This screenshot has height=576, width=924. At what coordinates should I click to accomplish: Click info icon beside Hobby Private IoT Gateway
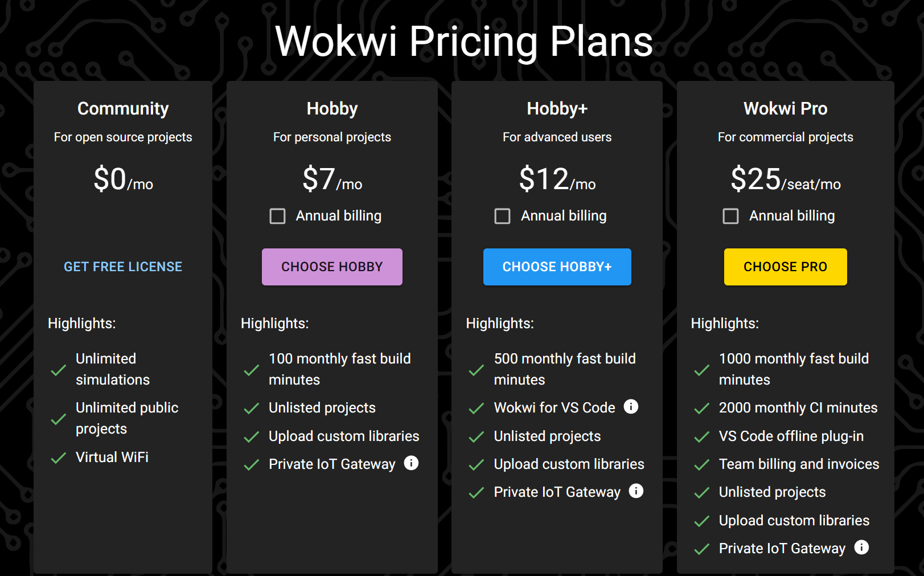click(411, 463)
